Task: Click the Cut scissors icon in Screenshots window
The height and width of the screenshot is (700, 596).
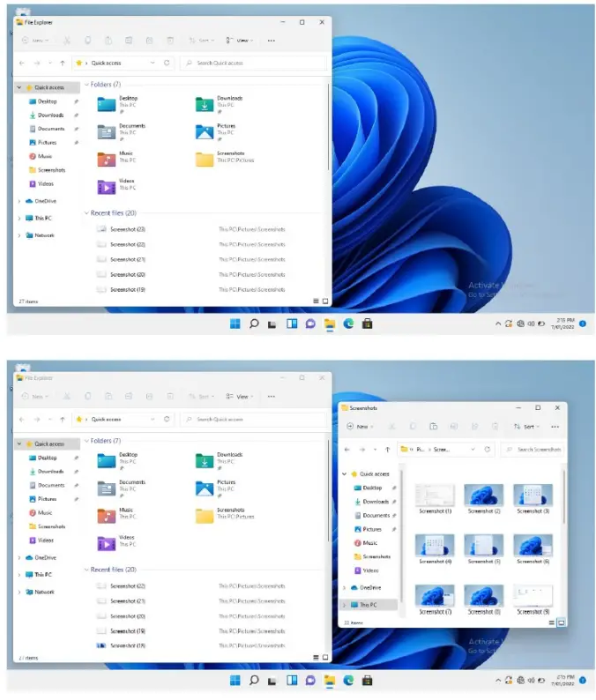Action: coord(392,427)
